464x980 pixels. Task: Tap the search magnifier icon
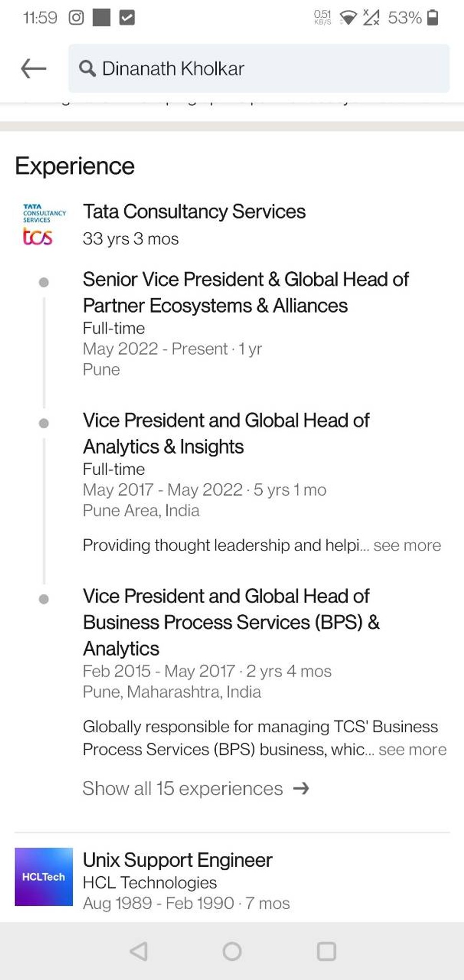[87, 68]
